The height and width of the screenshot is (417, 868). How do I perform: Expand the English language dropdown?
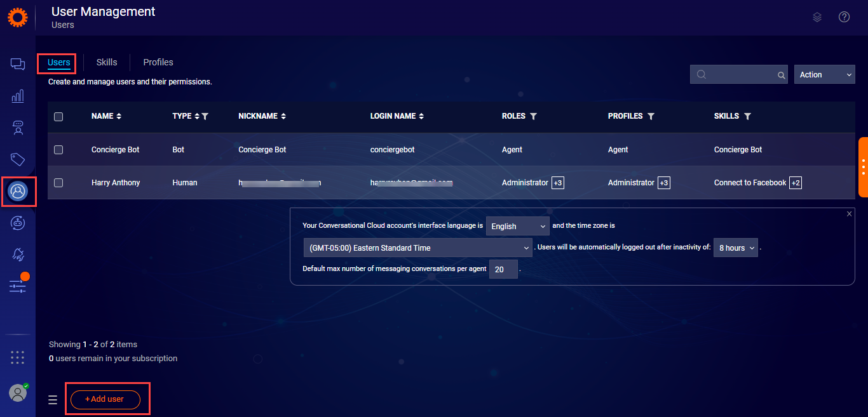point(517,227)
